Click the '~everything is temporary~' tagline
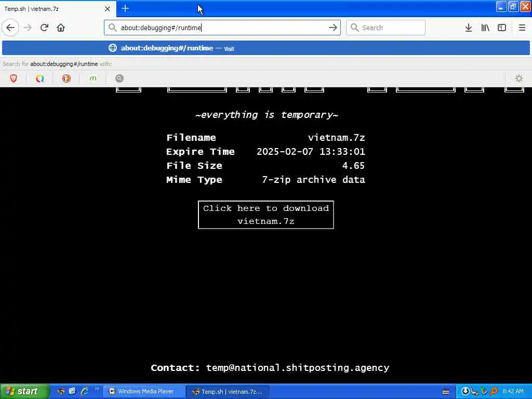532x399 pixels. click(x=267, y=115)
